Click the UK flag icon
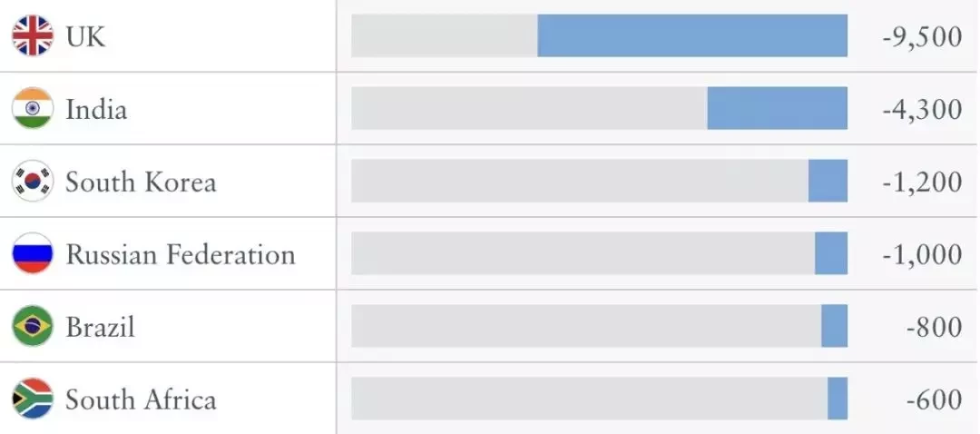This screenshot has width=980, height=434. click(x=33, y=35)
